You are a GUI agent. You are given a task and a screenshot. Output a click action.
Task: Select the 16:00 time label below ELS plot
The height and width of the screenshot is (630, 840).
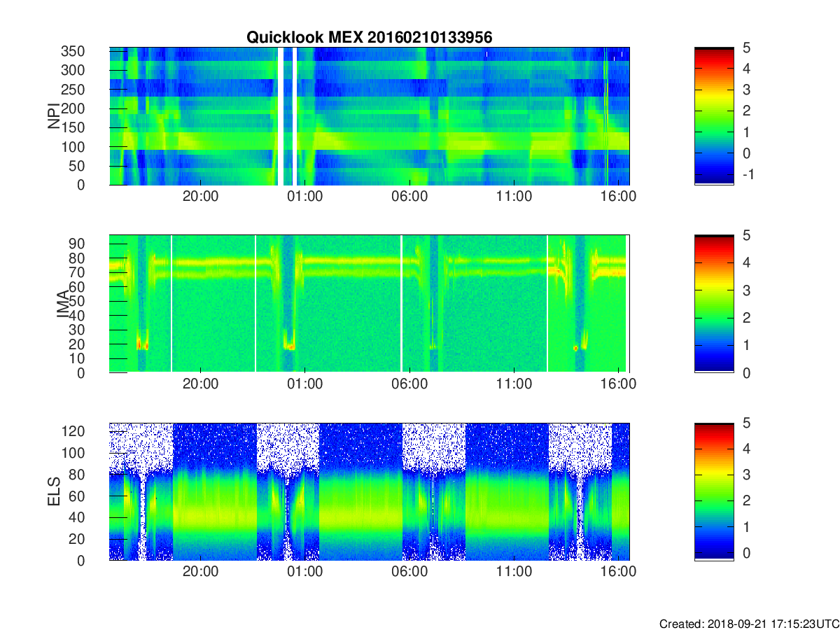click(x=618, y=573)
